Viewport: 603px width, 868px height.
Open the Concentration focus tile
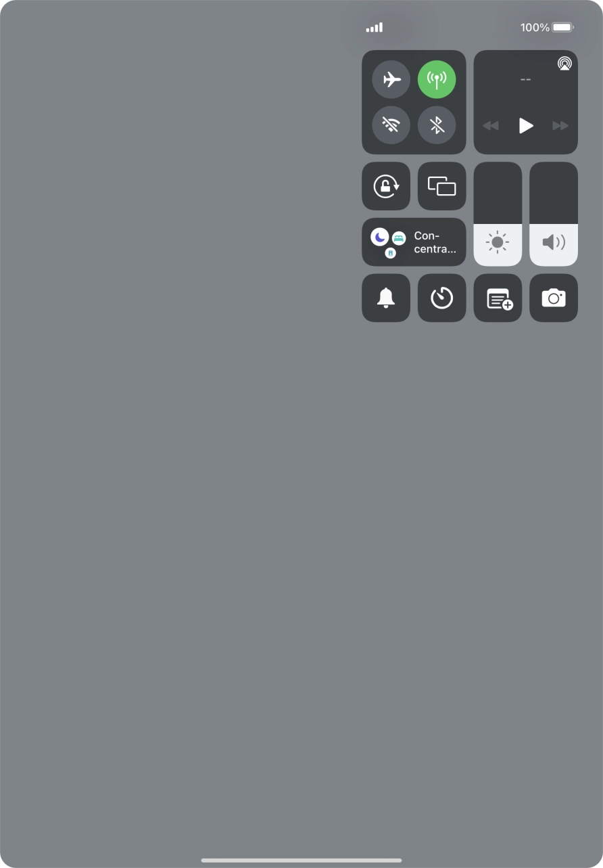click(x=414, y=242)
